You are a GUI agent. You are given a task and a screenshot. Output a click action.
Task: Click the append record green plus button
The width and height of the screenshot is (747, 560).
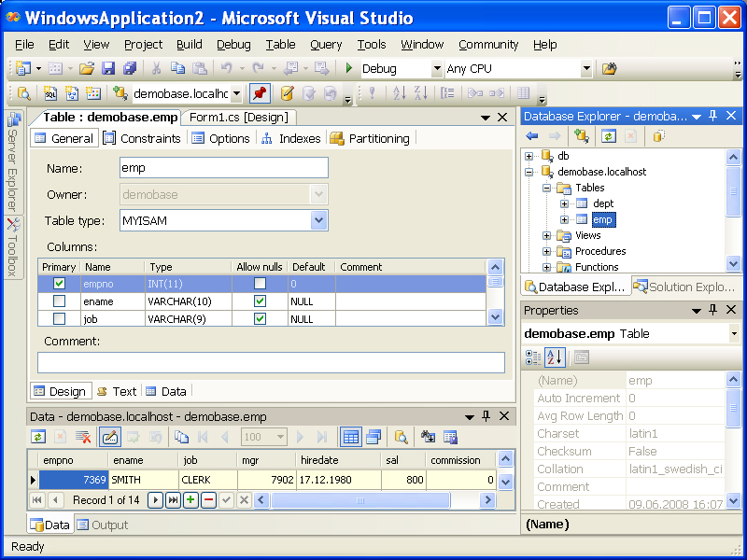(x=190, y=500)
